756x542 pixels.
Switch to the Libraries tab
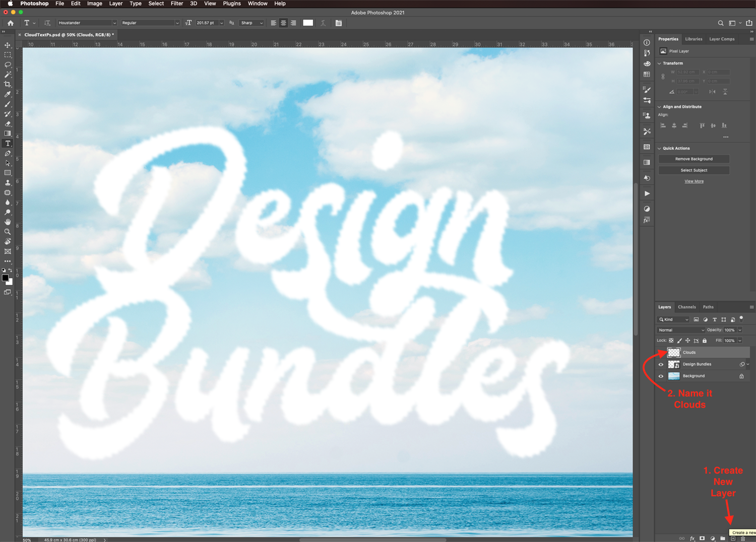[x=694, y=39]
